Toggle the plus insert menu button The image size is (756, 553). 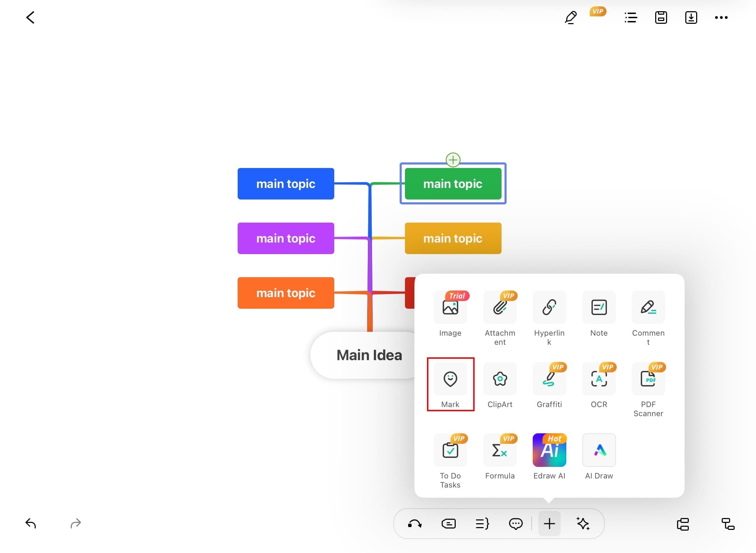tap(549, 524)
